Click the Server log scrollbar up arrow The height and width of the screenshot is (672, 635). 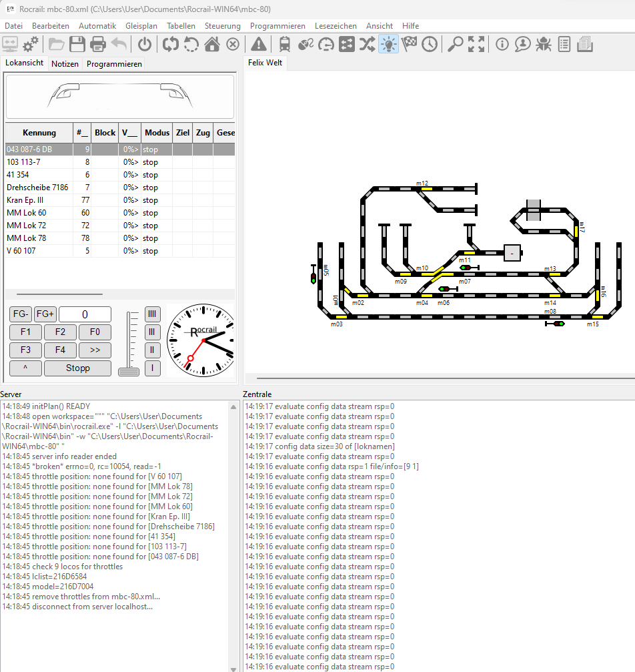point(233,407)
